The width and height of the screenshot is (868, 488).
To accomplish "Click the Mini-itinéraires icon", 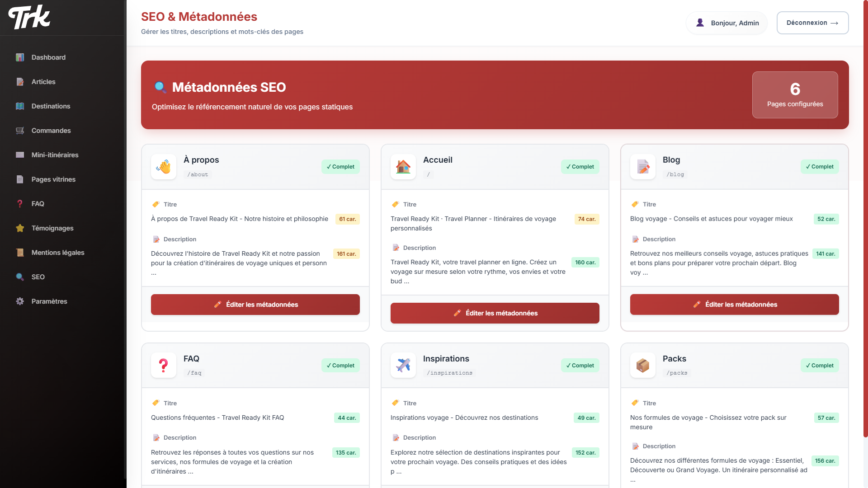I will tap(20, 155).
